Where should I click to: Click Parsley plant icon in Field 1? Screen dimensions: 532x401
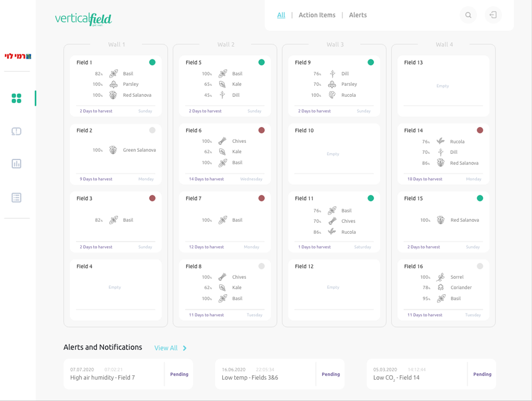tap(113, 84)
